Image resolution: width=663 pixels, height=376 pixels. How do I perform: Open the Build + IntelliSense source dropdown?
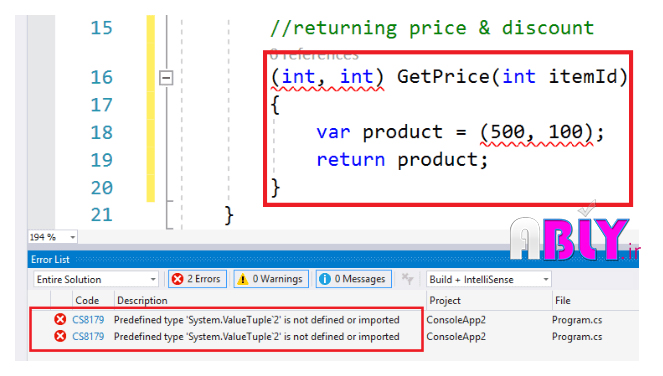point(488,279)
